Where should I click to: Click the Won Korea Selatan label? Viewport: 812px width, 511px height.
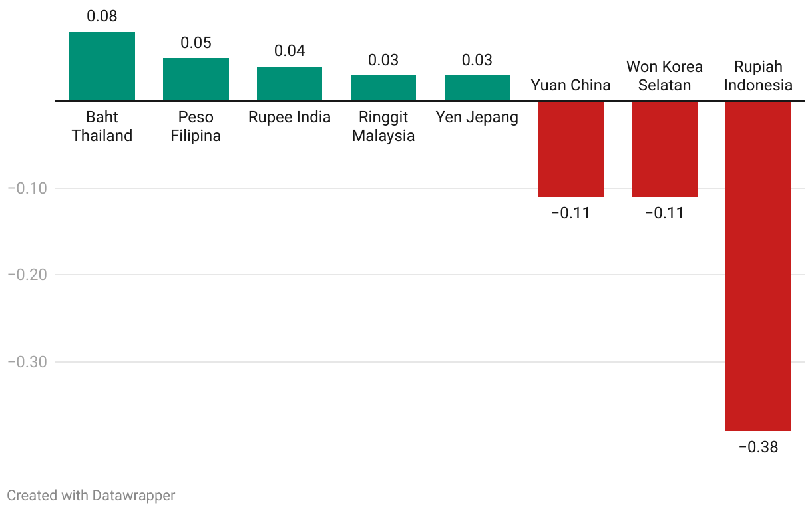point(664,76)
